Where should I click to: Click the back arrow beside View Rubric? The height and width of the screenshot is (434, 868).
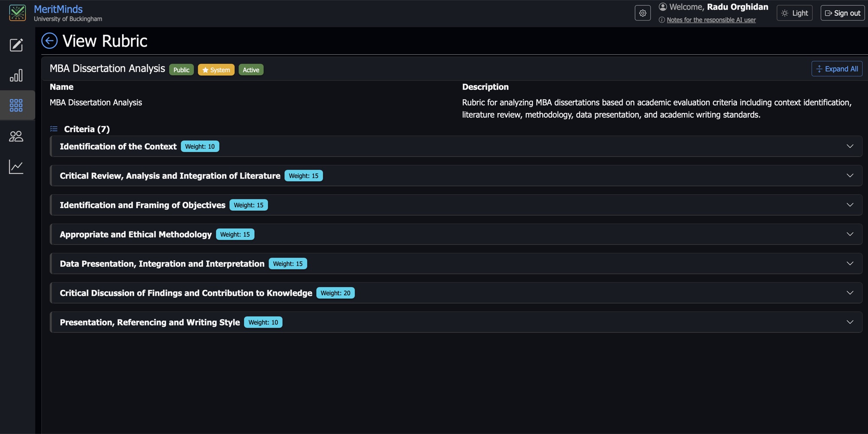(x=49, y=41)
